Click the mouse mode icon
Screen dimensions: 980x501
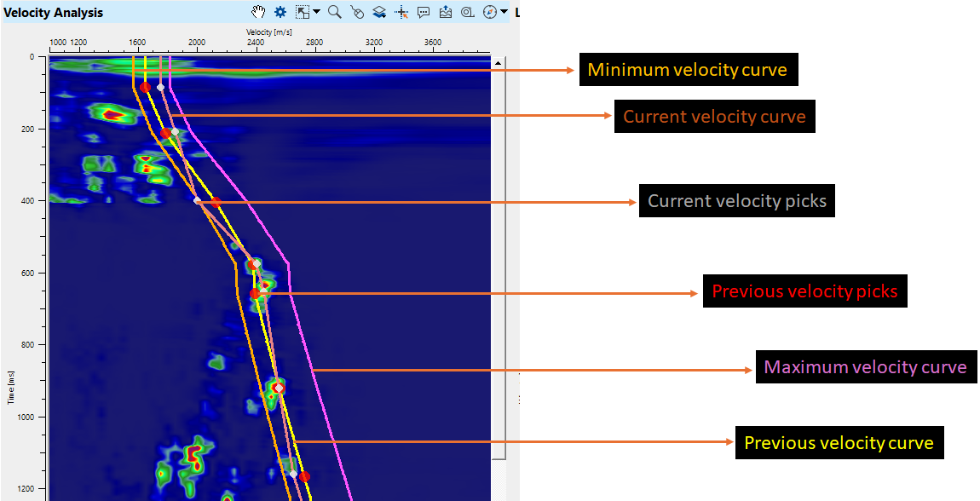click(x=357, y=12)
